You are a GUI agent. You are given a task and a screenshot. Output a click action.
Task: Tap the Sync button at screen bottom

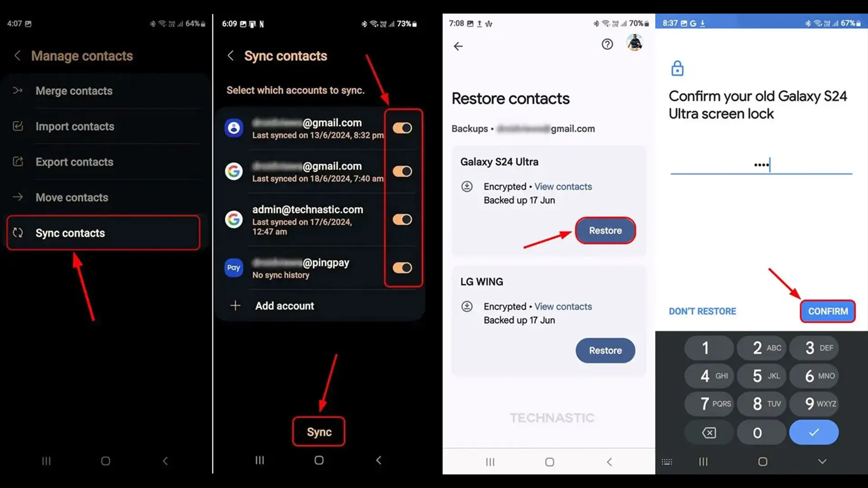[x=319, y=432]
